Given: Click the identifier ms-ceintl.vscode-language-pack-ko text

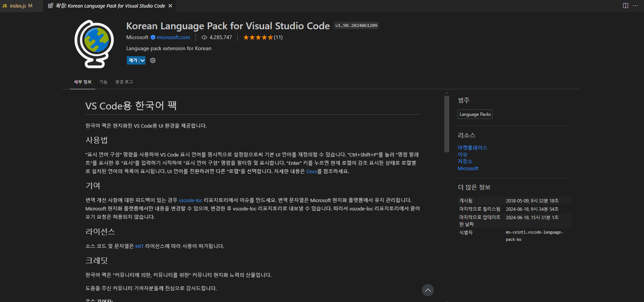Looking at the screenshot, I should click(x=534, y=236).
